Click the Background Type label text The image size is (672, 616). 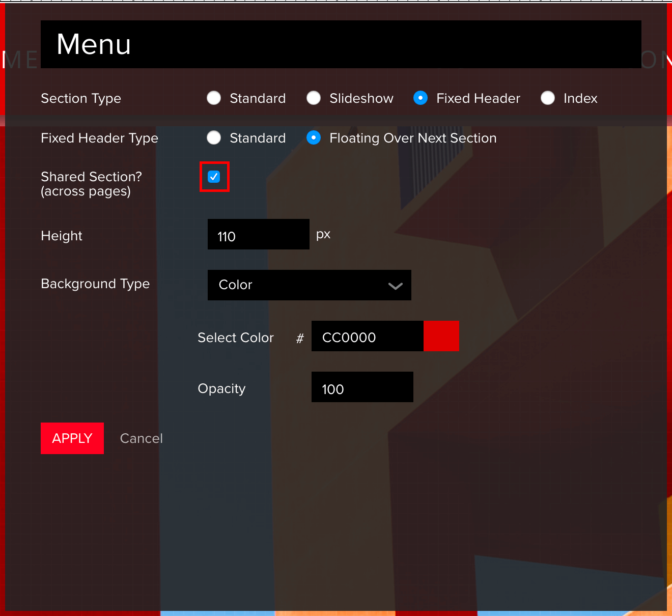click(95, 284)
